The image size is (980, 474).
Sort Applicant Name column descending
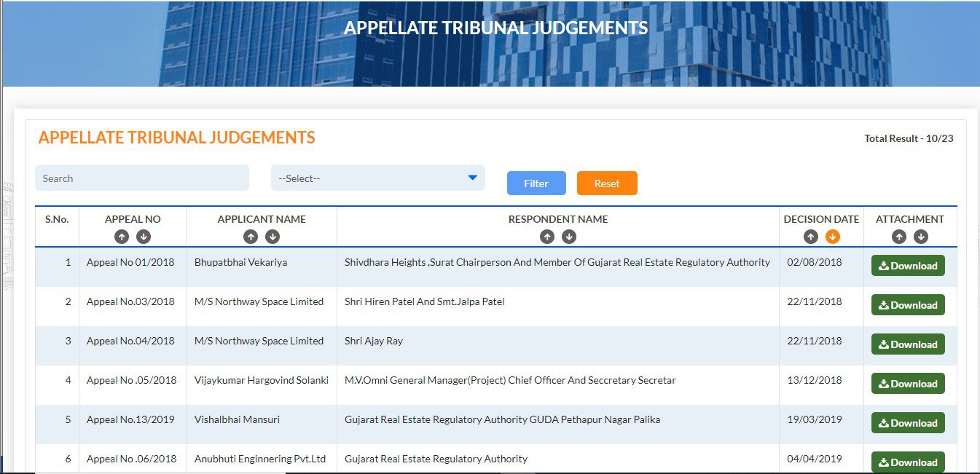pos(273,236)
